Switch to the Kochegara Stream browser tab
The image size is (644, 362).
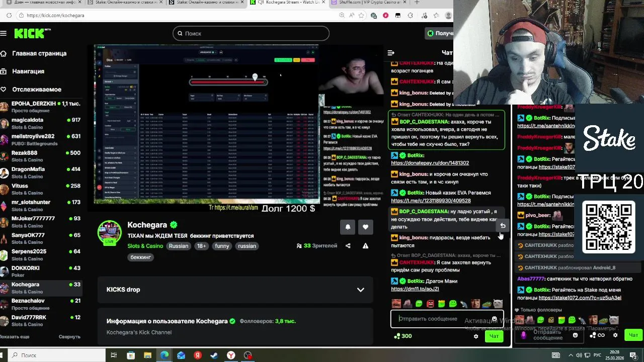point(288,3)
